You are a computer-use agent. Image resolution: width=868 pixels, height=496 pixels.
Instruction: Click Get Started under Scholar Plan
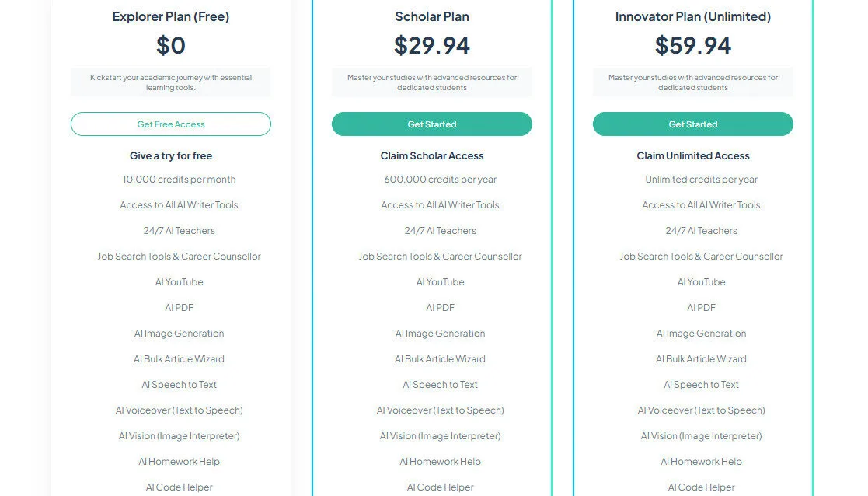pos(431,124)
